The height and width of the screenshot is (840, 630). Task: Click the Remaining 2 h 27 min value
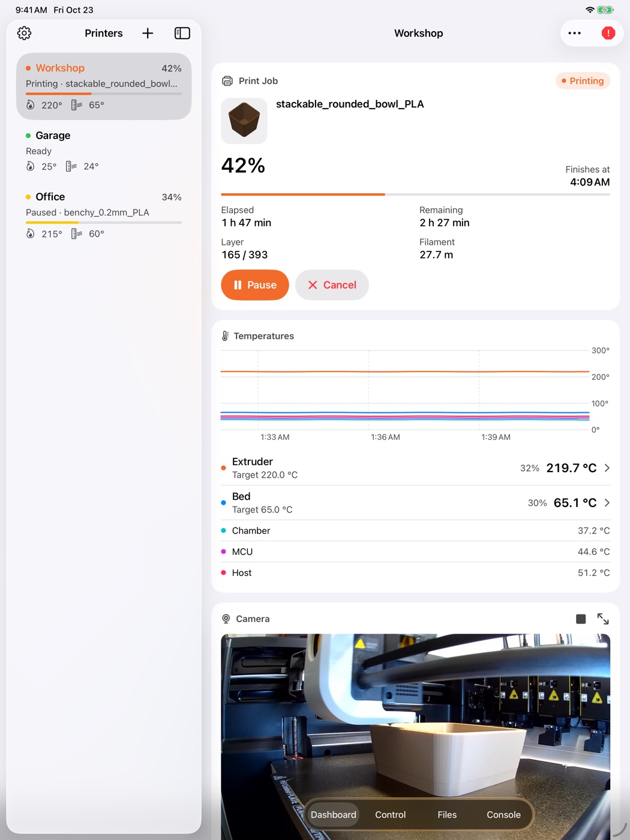(445, 223)
